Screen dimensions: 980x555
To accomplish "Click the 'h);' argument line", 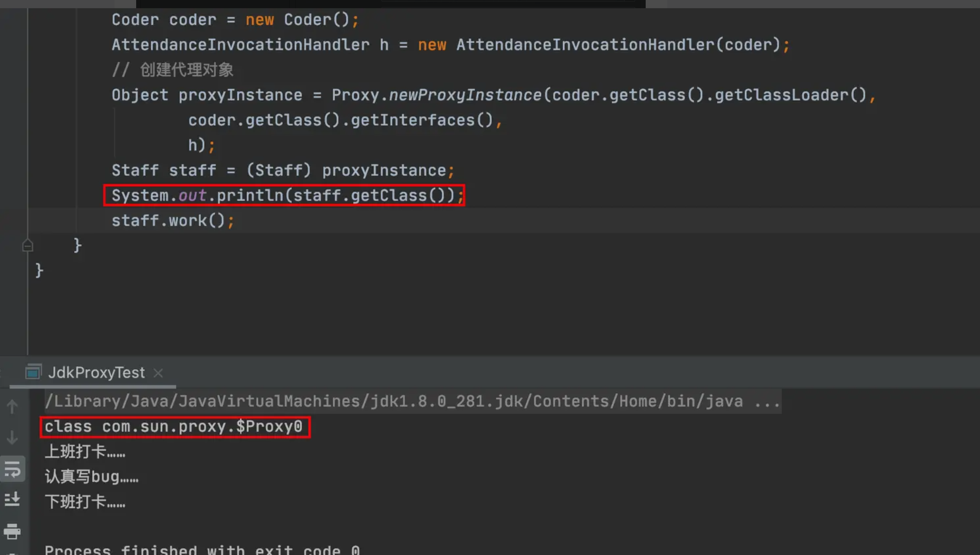I will point(202,145).
